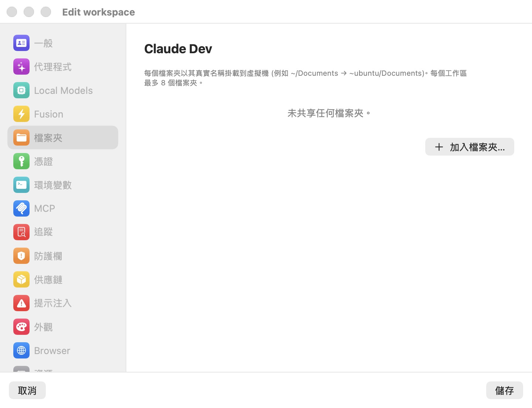The height and width of the screenshot is (408, 532).
Task: Open the Browser section label
Action: pos(52,350)
